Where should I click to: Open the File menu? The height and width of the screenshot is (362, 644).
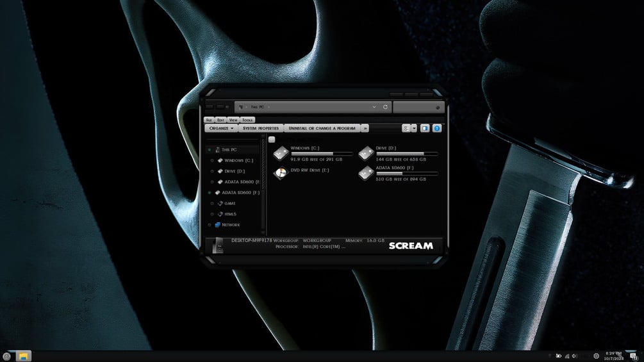(x=209, y=120)
